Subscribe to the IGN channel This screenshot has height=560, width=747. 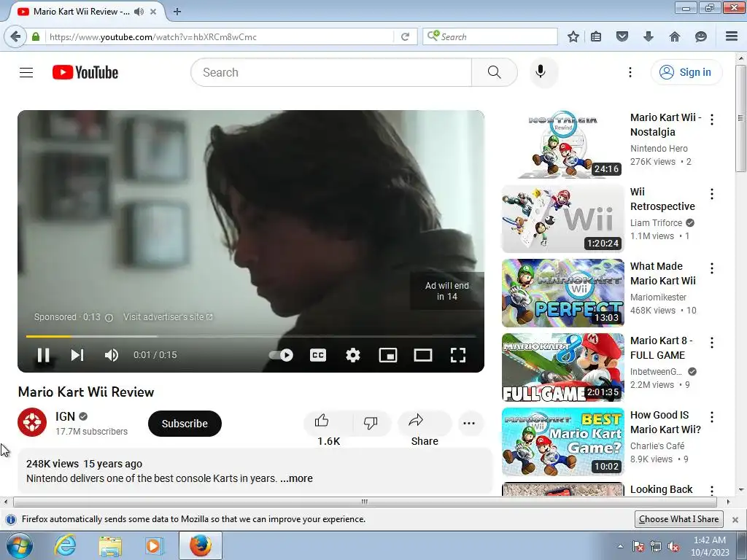[185, 424]
